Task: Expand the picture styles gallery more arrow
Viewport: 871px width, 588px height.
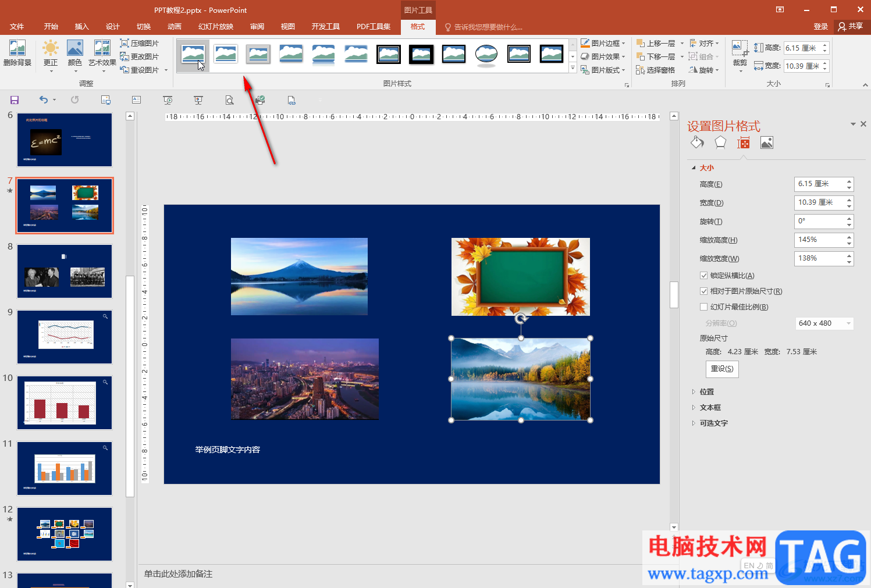Action: [573, 68]
